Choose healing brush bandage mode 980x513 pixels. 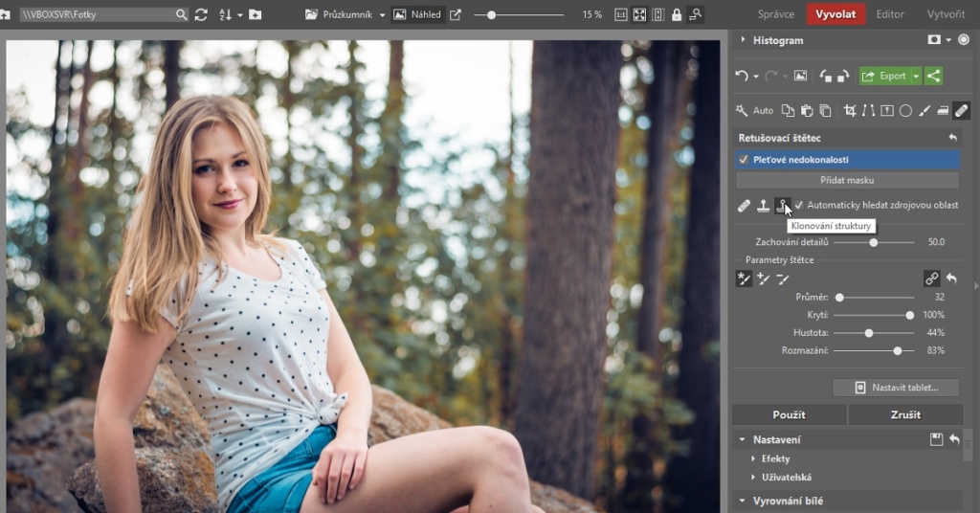click(x=744, y=205)
